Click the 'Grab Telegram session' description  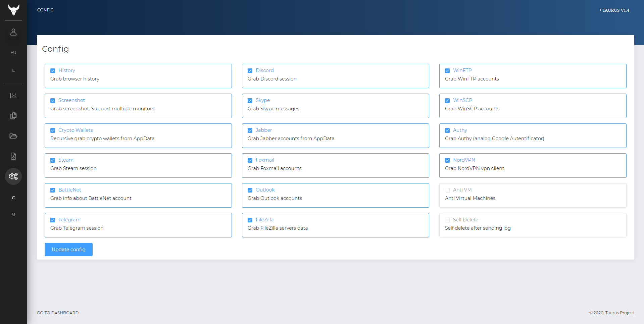77,228
